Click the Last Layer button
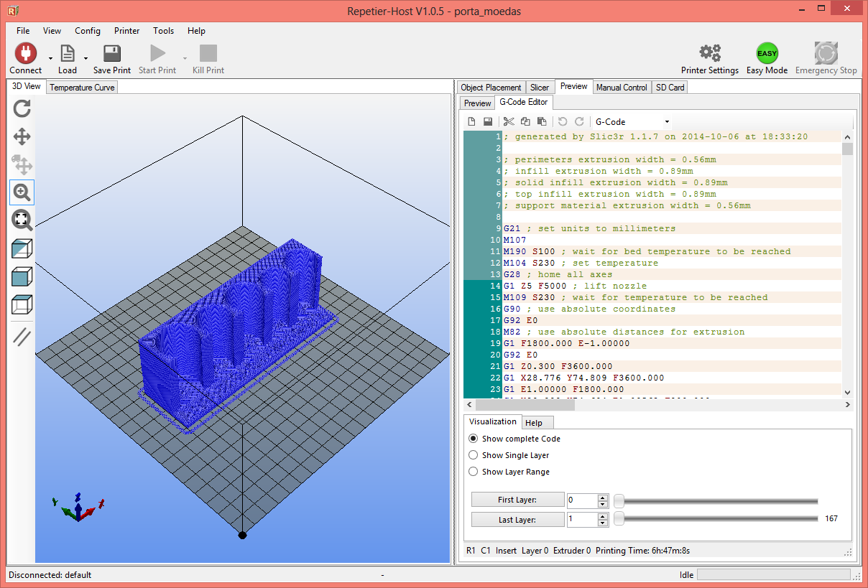This screenshot has width=868, height=588. click(x=517, y=520)
